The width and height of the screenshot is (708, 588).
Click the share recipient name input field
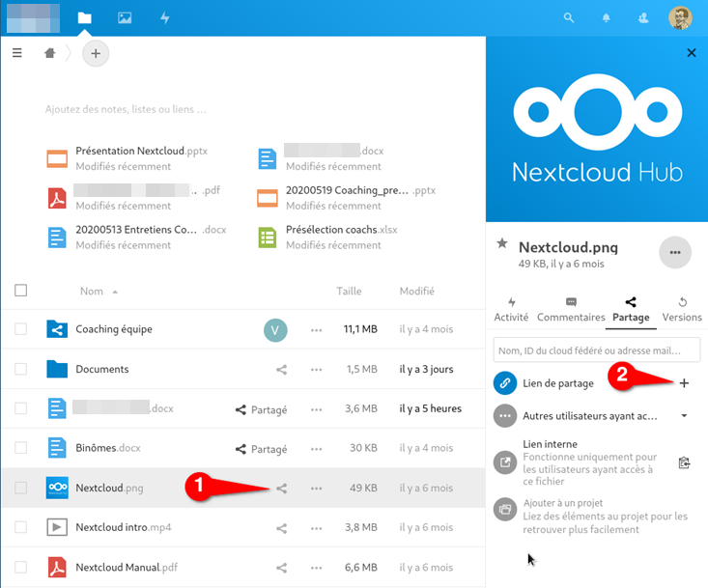[596, 350]
